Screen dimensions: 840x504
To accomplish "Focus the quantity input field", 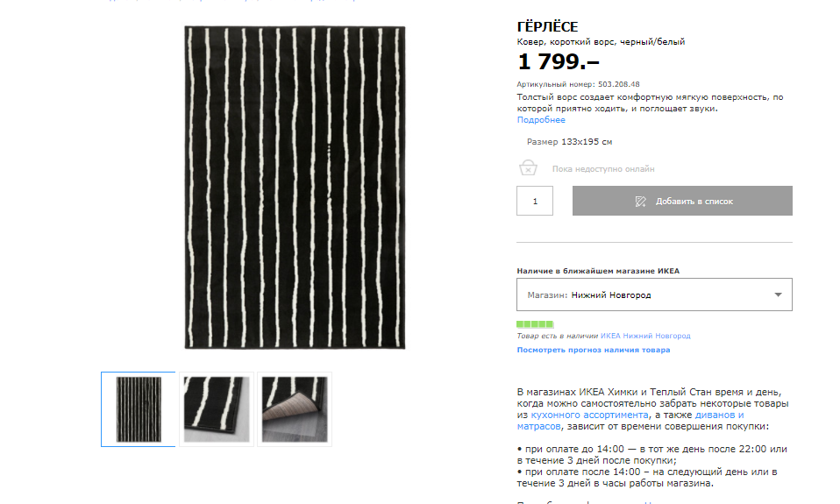I will point(535,201).
